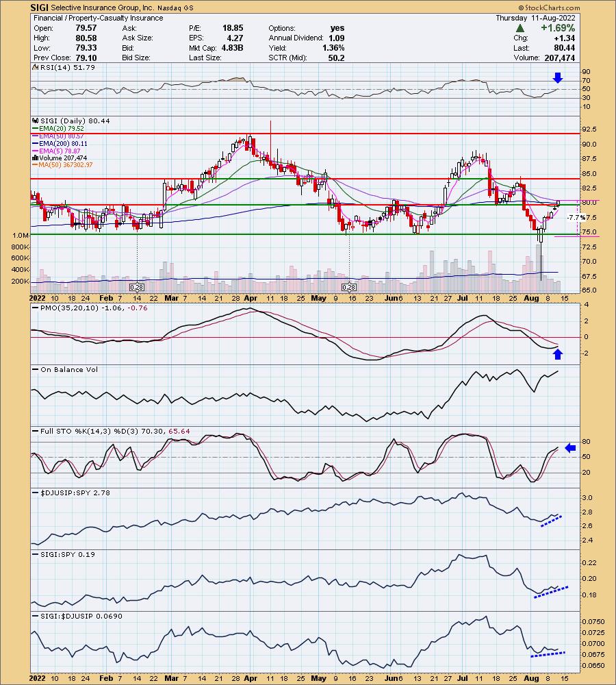Image resolution: width=616 pixels, height=685 pixels.
Task: Click the SIGI (Daily) 80.44 chart label
Action: [75, 121]
